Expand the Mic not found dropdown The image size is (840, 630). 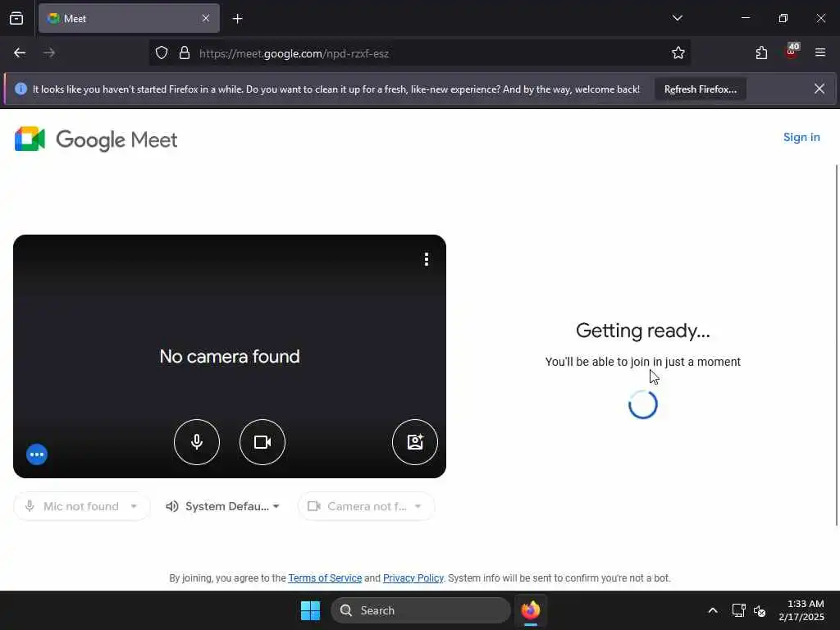coord(81,506)
